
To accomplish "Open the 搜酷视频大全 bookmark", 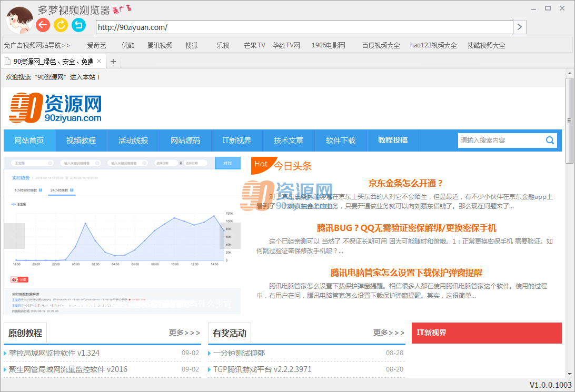I will tap(486, 45).
